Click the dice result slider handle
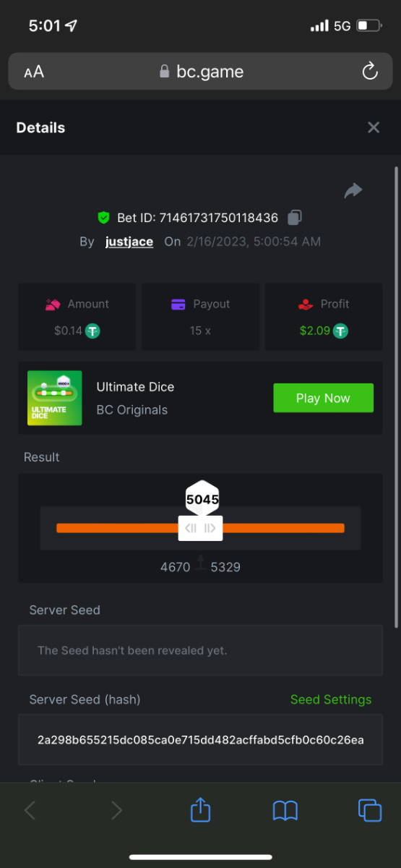This screenshot has height=868, width=401. pyautogui.click(x=201, y=528)
